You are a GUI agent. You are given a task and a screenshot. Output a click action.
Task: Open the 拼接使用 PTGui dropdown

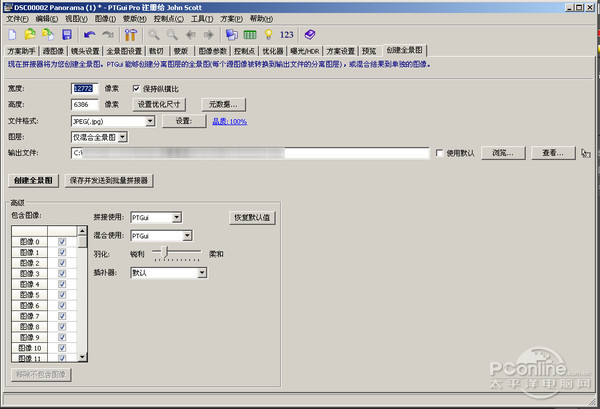point(176,217)
